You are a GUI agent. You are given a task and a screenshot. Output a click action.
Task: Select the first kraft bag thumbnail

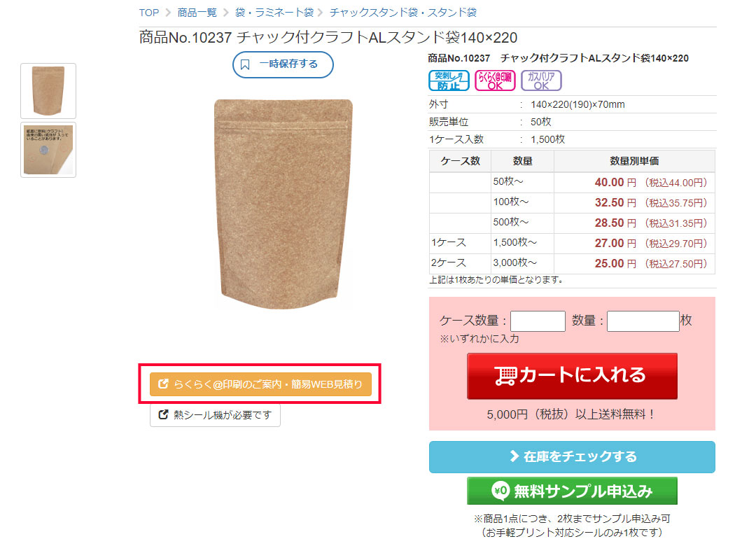tap(48, 91)
